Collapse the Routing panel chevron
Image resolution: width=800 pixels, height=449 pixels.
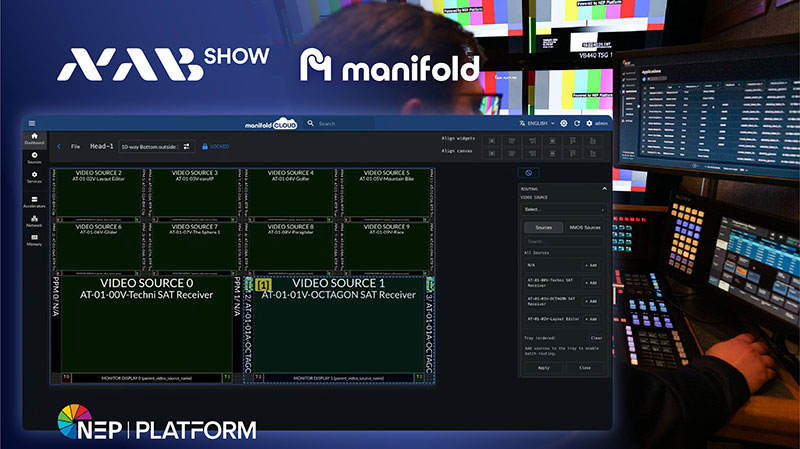pos(604,189)
